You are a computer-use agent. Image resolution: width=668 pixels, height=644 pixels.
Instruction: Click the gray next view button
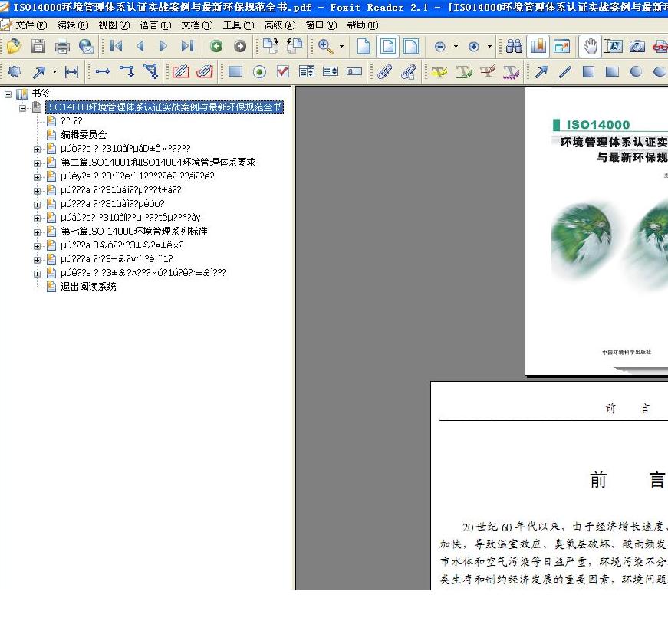[x=240, y=46]
